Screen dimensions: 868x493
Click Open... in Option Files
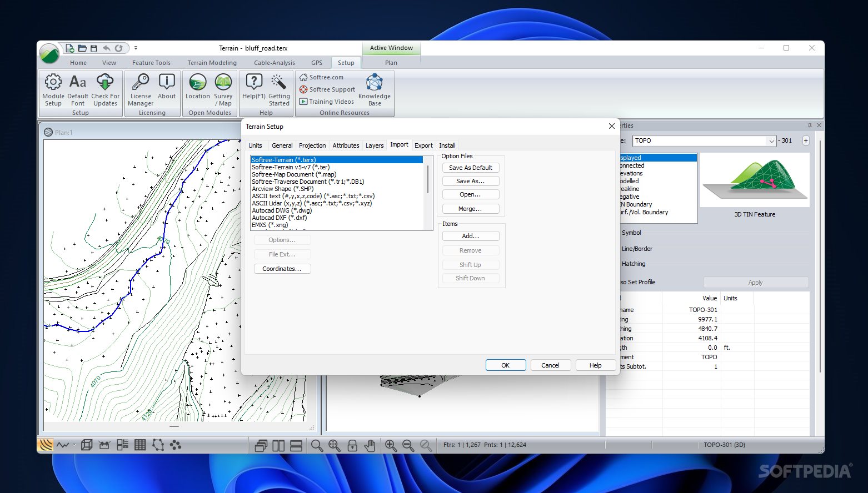471,194
